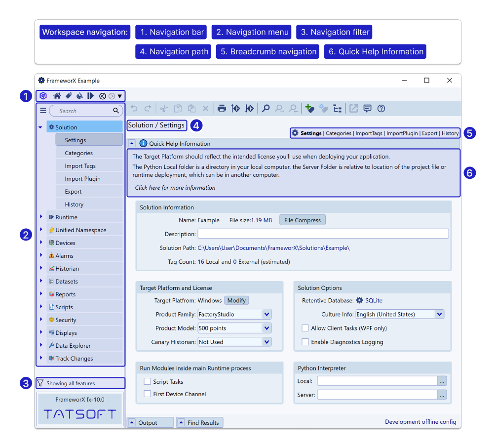Click the tag properties gear-tag icon
This screenshot has height=448, width=496.
pos(323,109)
